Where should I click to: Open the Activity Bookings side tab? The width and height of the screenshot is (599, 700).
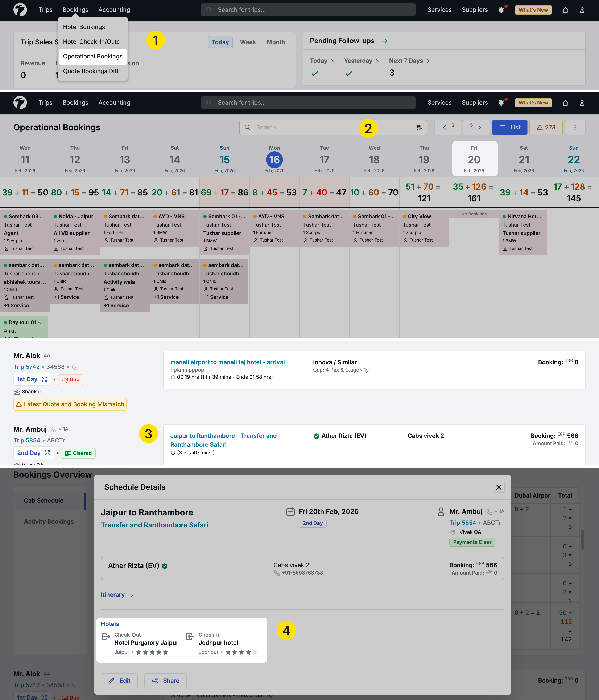(49, 521)
